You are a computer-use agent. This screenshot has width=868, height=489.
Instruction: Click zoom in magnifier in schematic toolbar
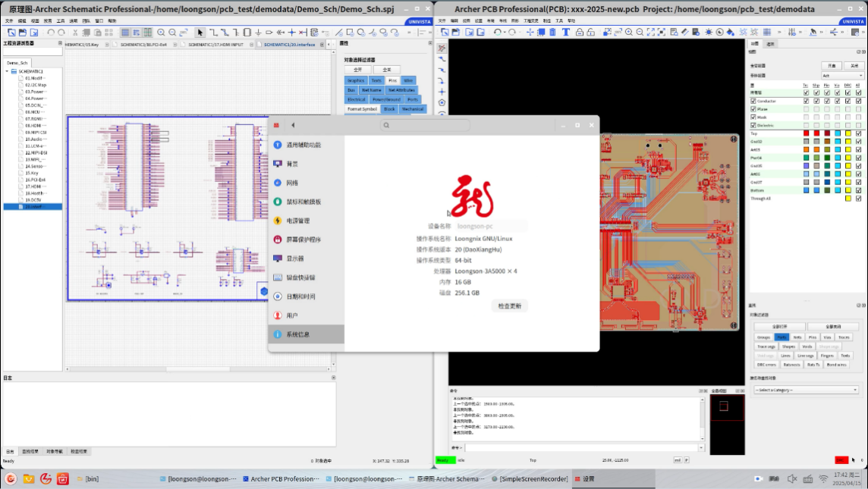pos(162,33)
